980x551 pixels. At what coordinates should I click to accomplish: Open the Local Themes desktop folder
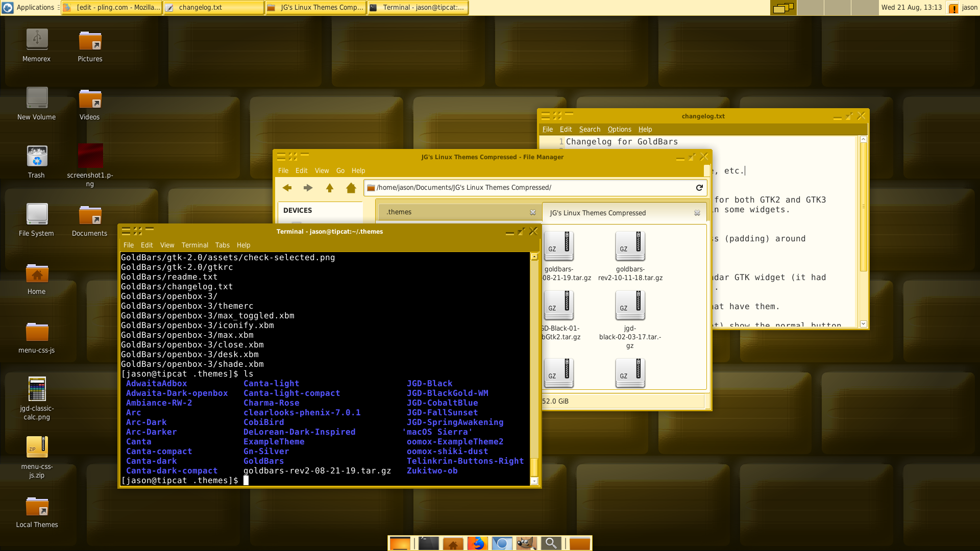(37, 506)
